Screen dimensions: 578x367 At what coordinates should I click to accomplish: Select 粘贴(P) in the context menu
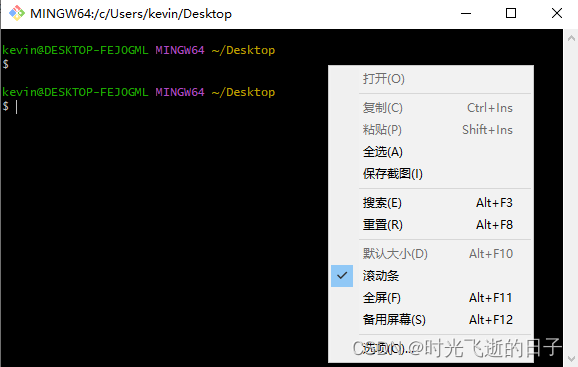pos(431,130)
